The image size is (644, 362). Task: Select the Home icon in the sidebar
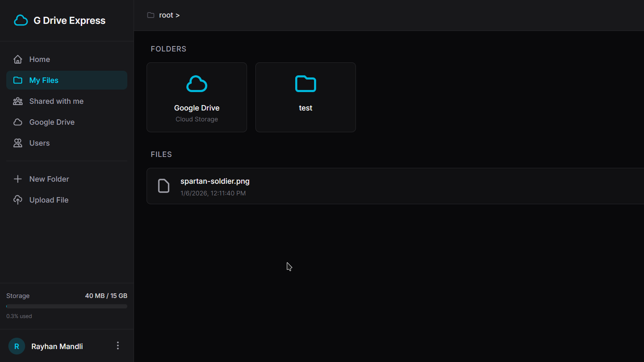click(18, 59)
